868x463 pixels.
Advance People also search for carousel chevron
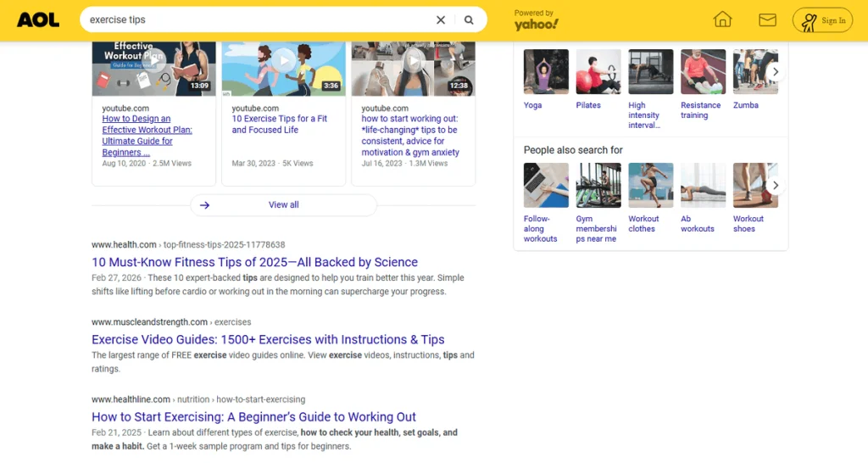[x=776, y=186]
